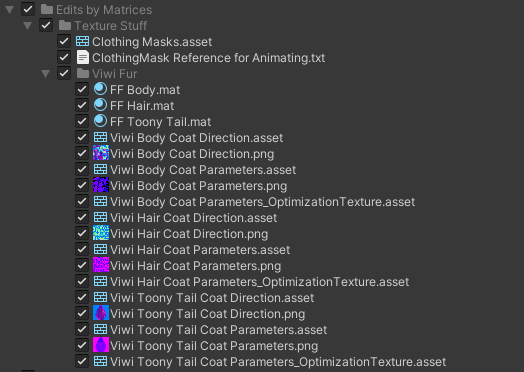524x372 pixels.
Task: Click the Clothing Masks.asset grid icon
Action: 83,41
